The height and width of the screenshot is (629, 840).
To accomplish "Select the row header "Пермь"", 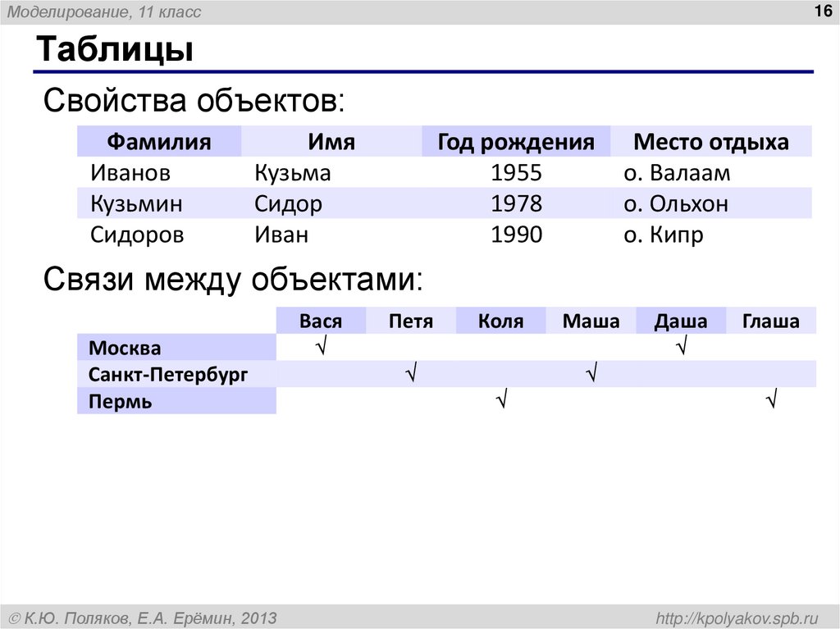I will [177, 401].
